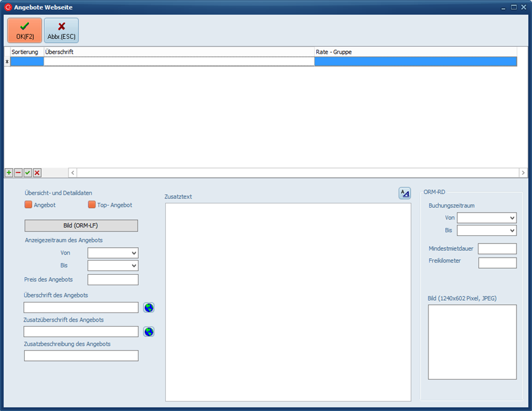Click the green plus add-row icon
This screenshot has width=532, height=411.
point(9,173)
